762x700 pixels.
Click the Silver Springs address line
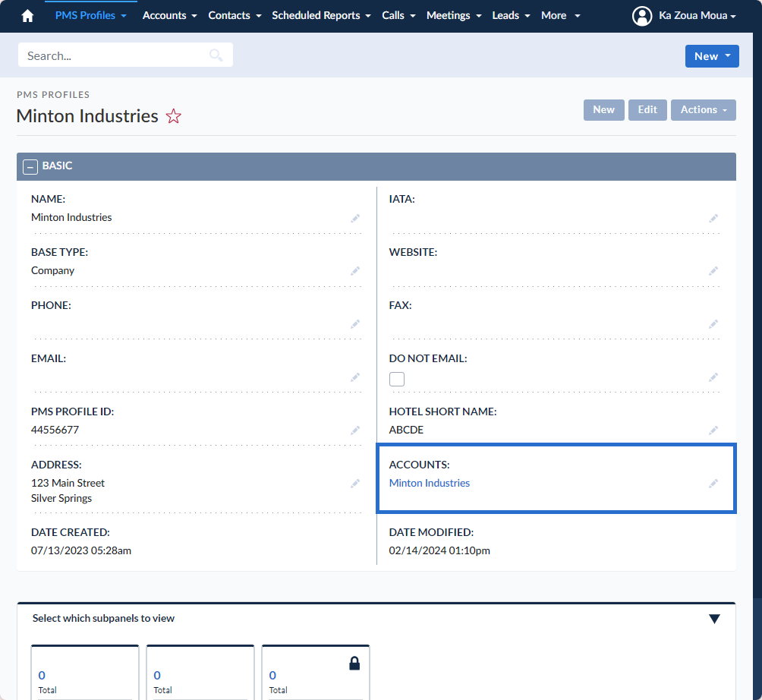[61, 498]
